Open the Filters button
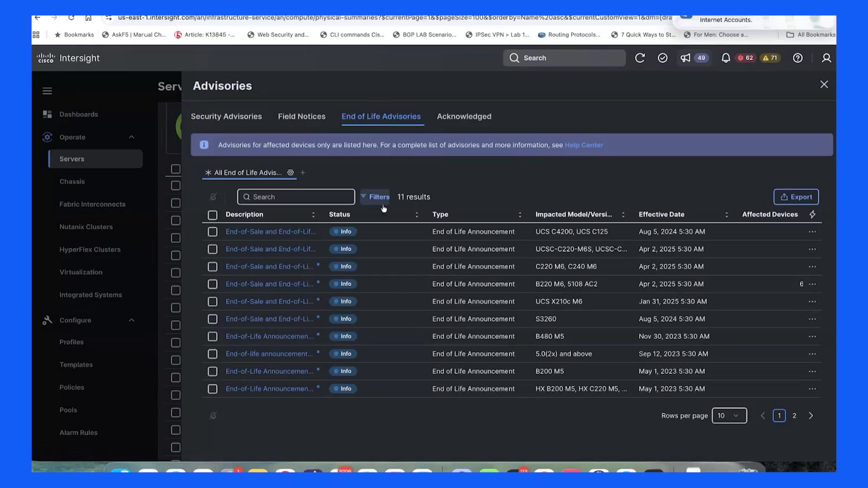868x488 pixels. coord(375,197)
